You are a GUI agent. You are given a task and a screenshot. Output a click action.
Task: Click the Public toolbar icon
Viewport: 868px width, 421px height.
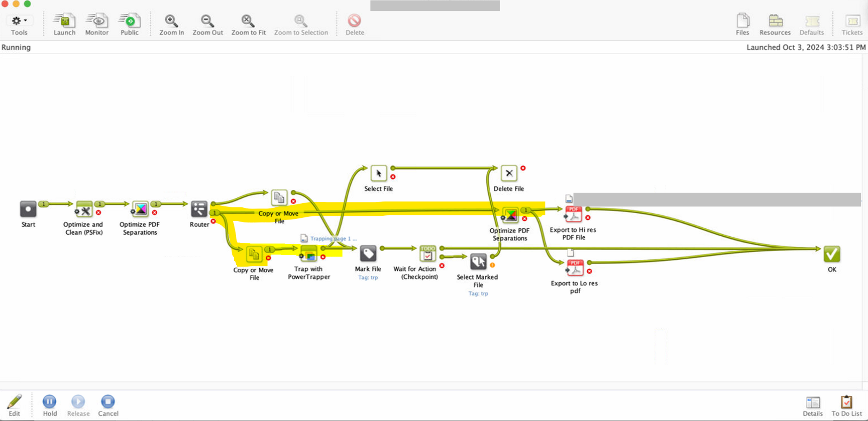click(130, 21)
